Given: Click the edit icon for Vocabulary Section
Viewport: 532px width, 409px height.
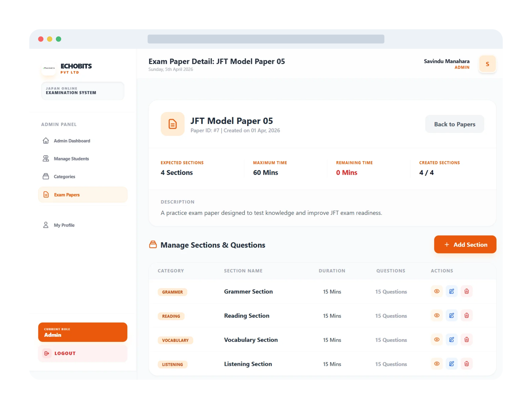Looking at the screenshot, I should 451,340.
